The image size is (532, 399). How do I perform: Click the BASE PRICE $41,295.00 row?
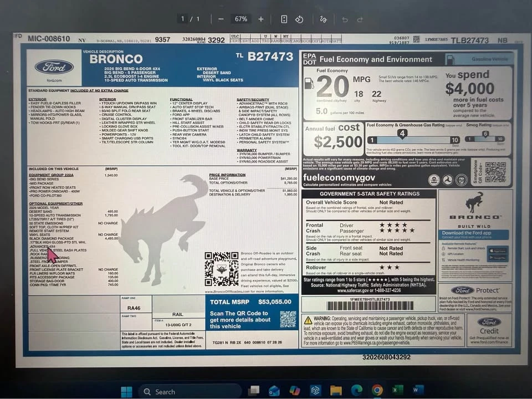(253, 178)
